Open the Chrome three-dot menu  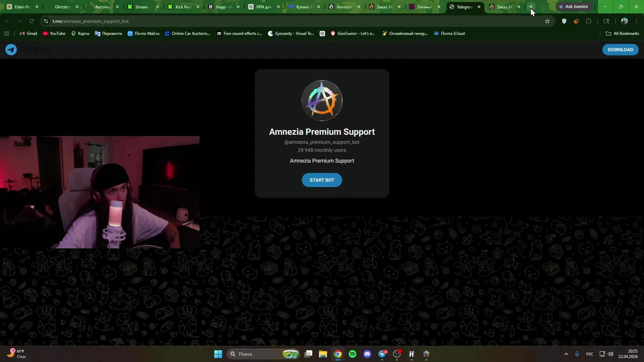click(636, 21)
